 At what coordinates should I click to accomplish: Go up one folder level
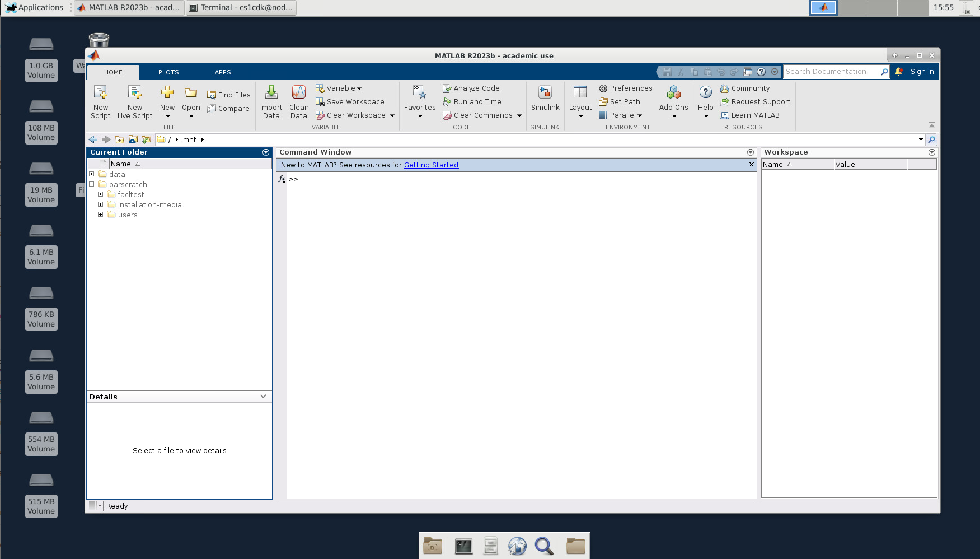(120, 139)
